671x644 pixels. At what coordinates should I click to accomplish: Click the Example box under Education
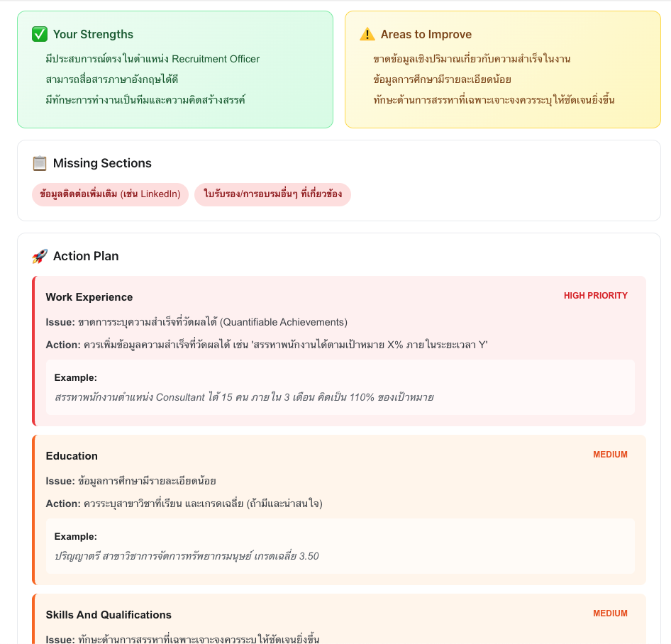[340, 545]
